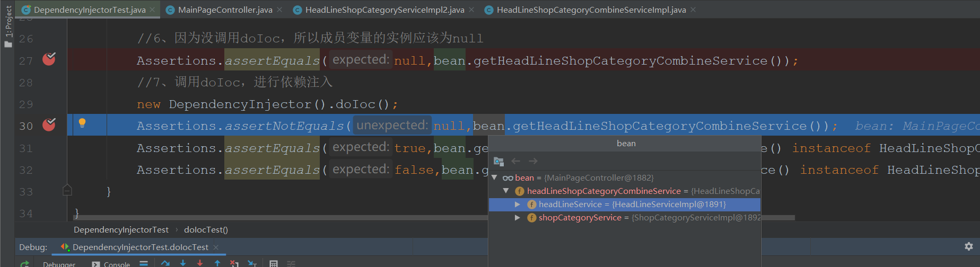
Task: Click field icon of headLineShopCategoryCombineService
Action: 520,191
